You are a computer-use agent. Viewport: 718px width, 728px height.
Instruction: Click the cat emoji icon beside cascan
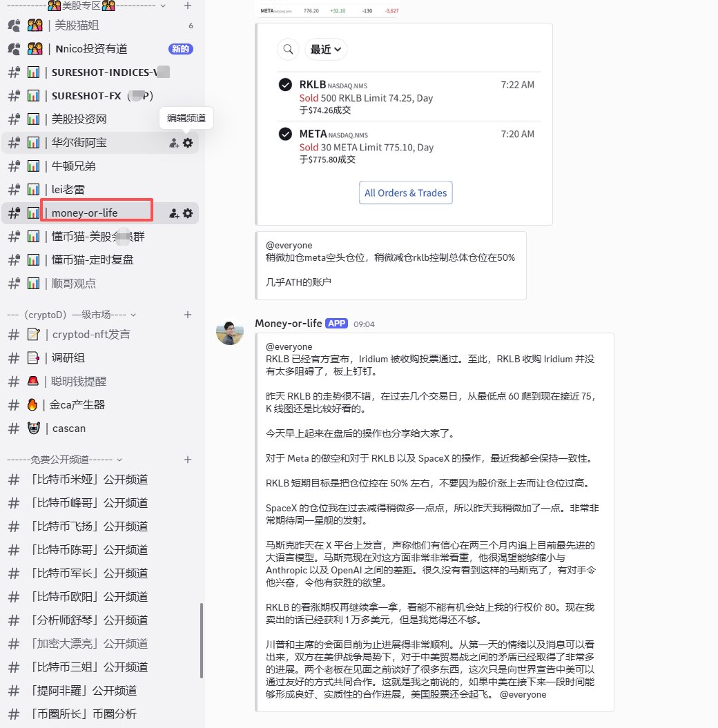click(x=34, y=428)
